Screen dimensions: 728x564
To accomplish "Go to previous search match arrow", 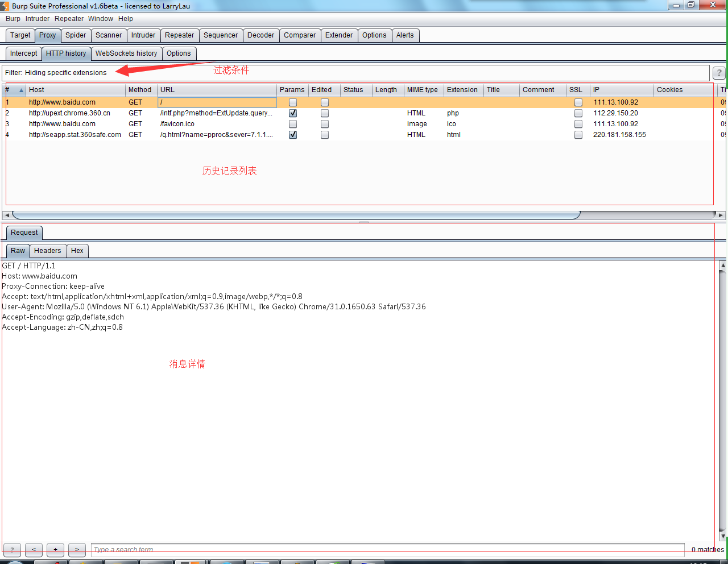I will click(x=34, y=550).
